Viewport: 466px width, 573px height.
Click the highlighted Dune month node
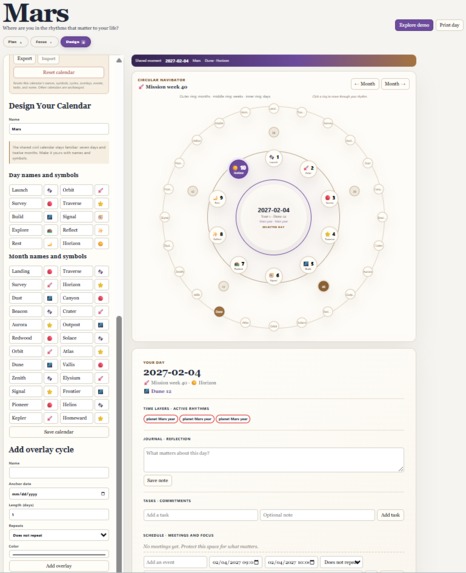pos(219,312)
